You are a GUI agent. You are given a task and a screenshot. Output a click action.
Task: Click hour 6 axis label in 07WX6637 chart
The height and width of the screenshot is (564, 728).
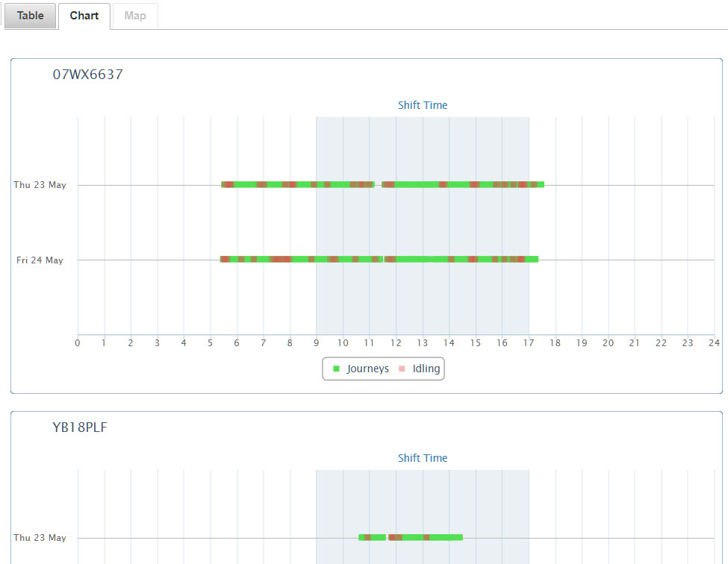tap(237, 343)
